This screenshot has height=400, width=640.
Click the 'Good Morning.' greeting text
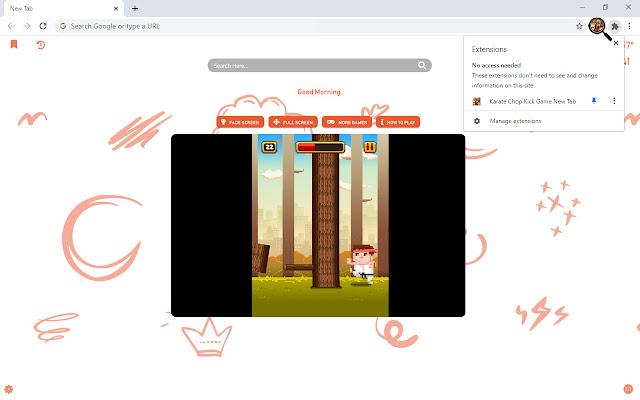(319, 92)
